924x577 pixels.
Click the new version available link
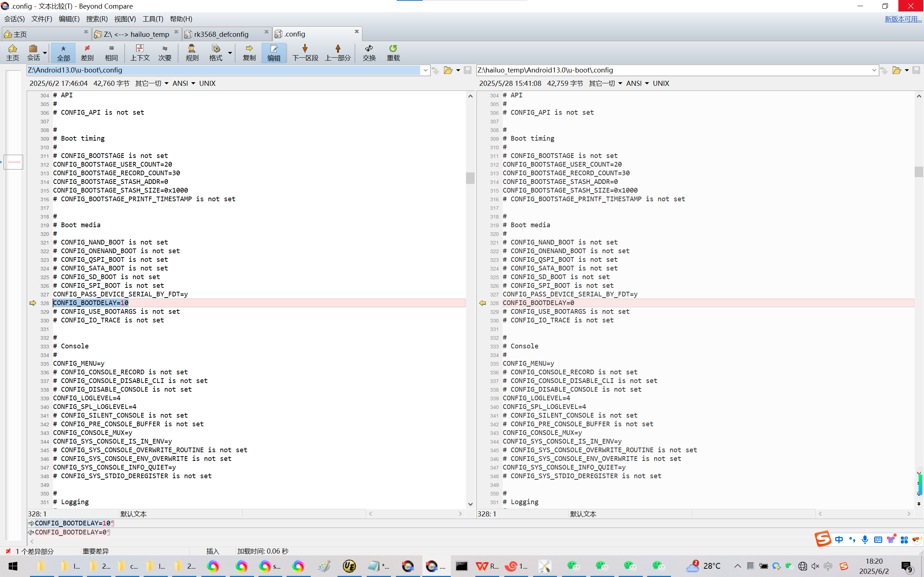pos(903,19)
